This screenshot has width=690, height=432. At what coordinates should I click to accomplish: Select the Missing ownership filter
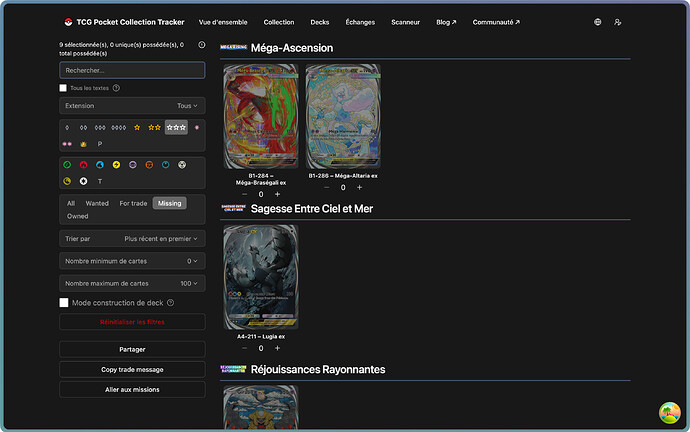click(x=169, y=203)
